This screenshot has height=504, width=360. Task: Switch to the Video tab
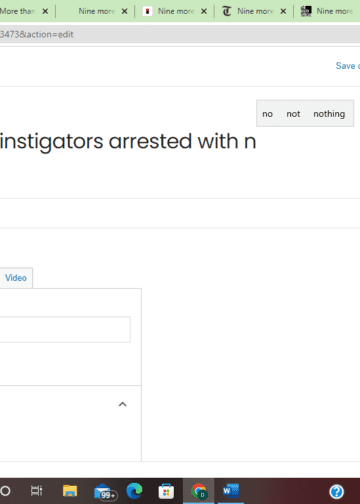point(16,278)
